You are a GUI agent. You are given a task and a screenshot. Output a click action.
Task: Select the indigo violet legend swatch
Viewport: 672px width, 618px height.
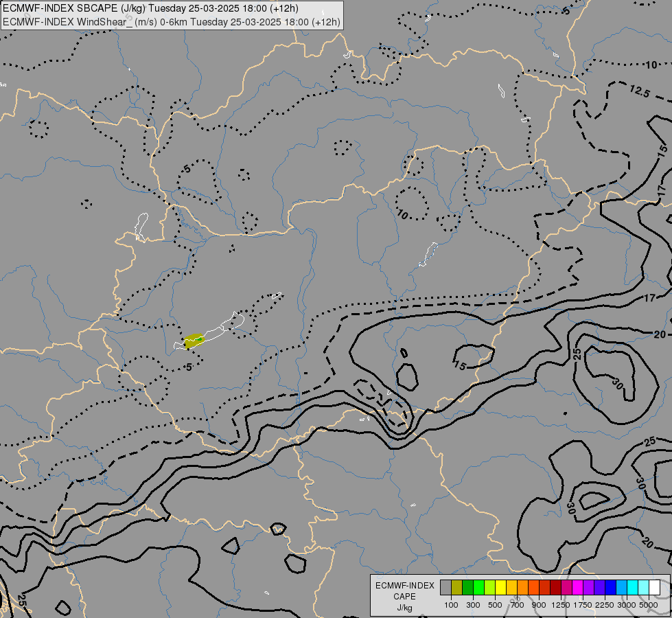click(x=599, y=587)
